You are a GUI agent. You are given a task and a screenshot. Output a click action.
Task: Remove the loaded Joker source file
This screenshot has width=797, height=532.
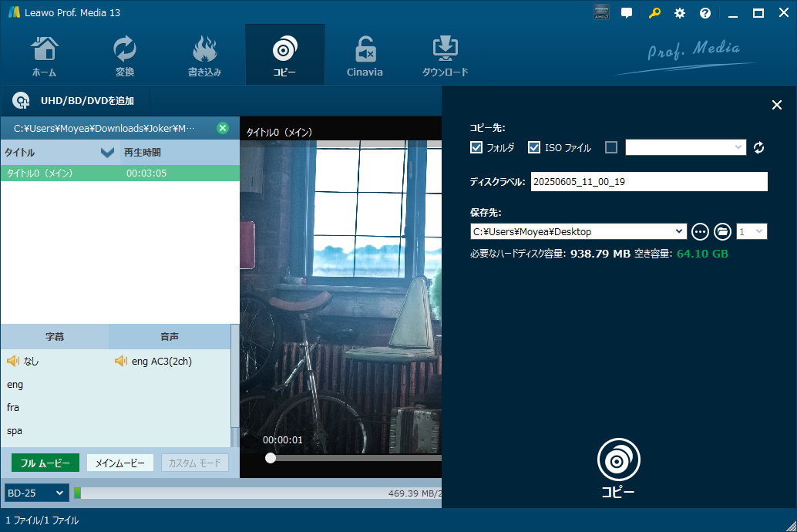click(223, 128)
